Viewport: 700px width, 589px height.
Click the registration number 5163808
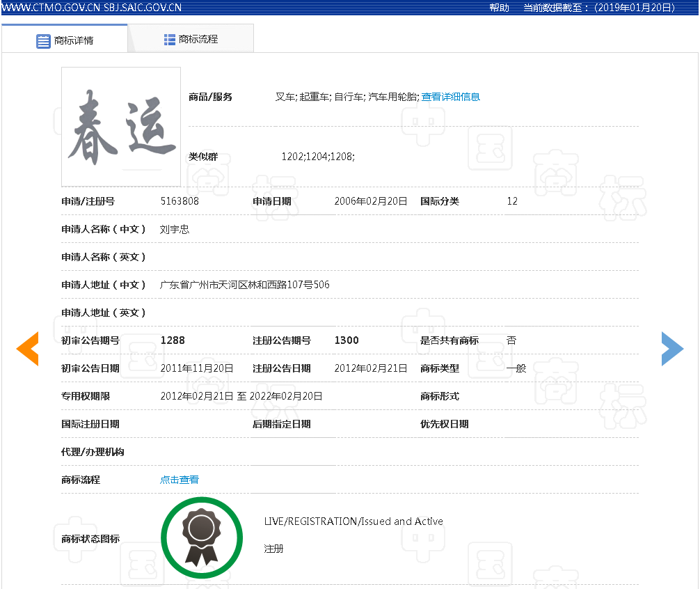coord(180,201)
